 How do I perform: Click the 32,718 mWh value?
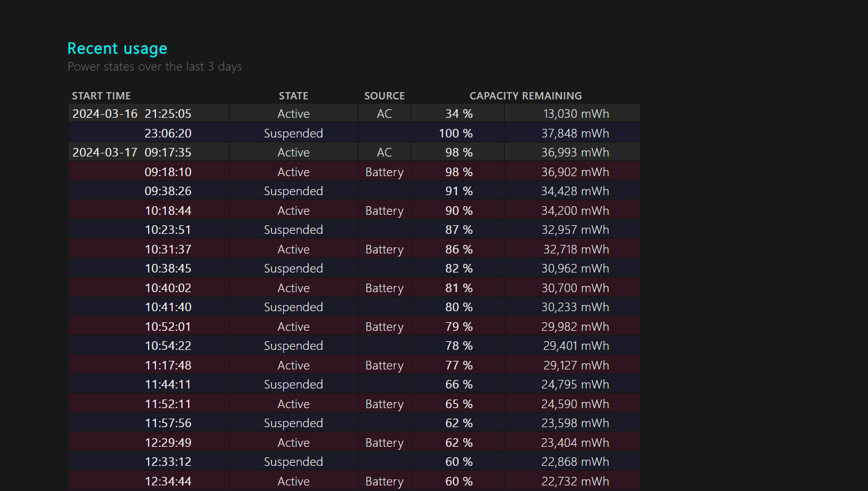click(576, 249)
